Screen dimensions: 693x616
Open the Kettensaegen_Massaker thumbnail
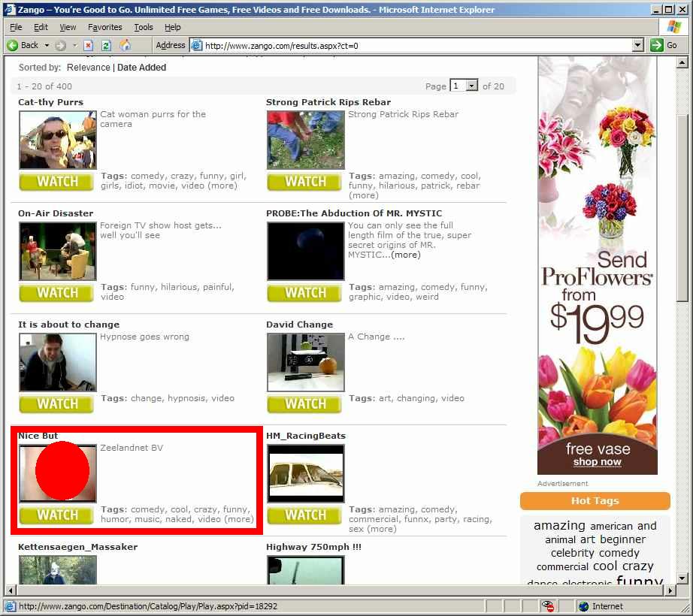(x=57, y=569)
